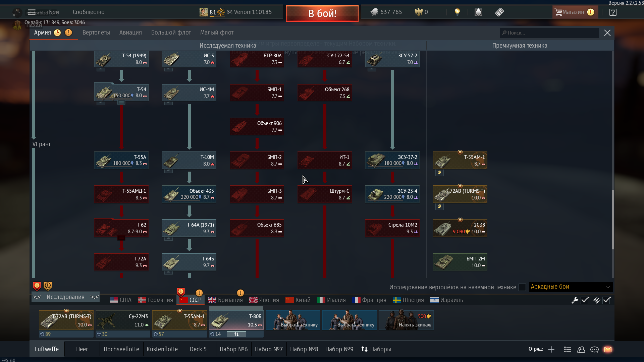Toggle the auto-ammo refill checkmark

tap(607, 300)
